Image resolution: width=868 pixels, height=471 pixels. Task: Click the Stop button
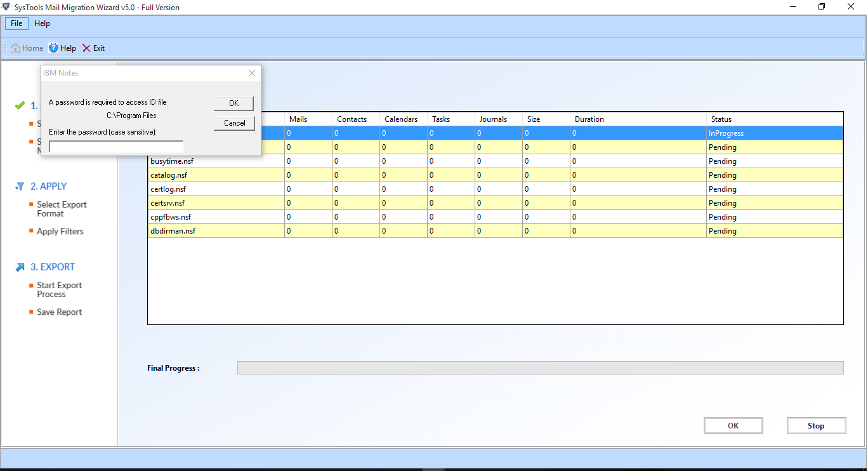[816, 426]
